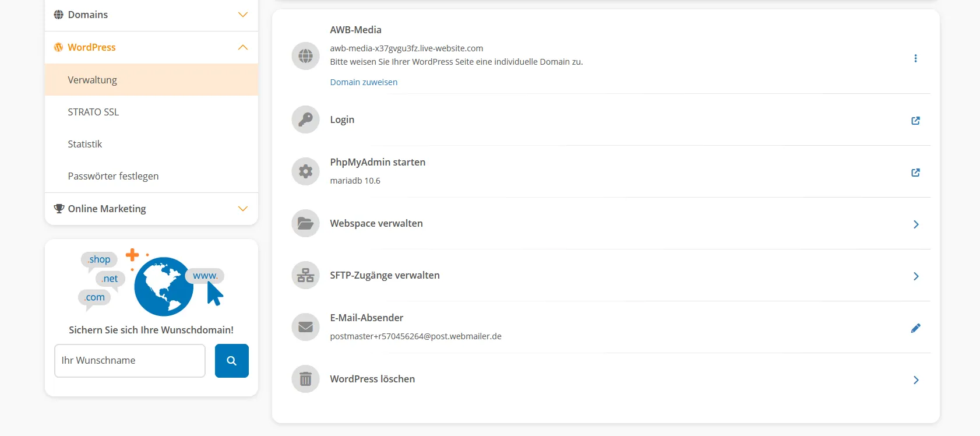Click the folder icon for Webspace verwalten
The width and height of the screenshot is (980, 436).
pyautogui.click(x=305, y=223)
